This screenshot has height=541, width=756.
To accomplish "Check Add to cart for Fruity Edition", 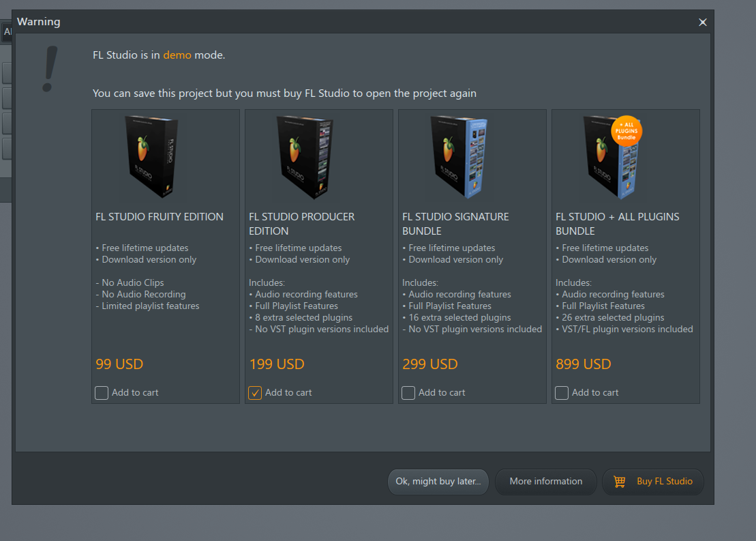I will [x=102, y=393].
